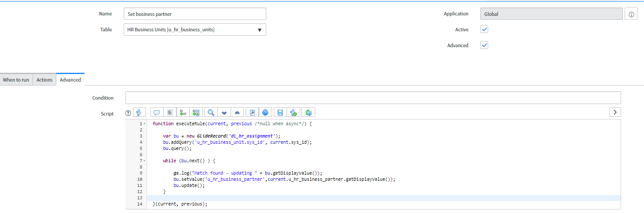Switch to the Actions tab
The width and height of the screenshot is (644, 213).
(x=44, y=80)
